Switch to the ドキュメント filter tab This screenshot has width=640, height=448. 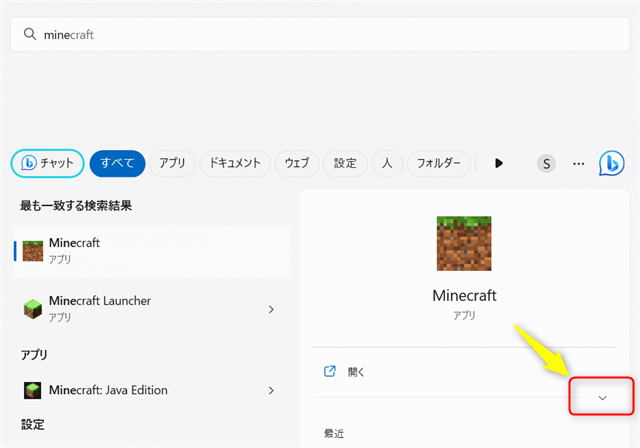click(x=235, y=163)
